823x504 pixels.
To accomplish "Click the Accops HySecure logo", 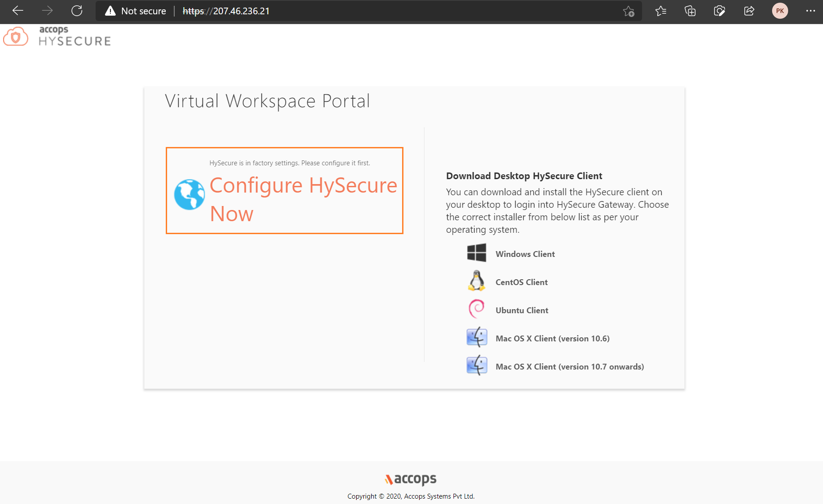I will click(x=57, y=36).
